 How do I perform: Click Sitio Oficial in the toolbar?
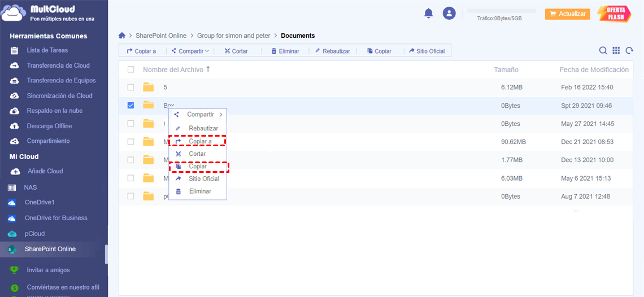click(427, 51)
